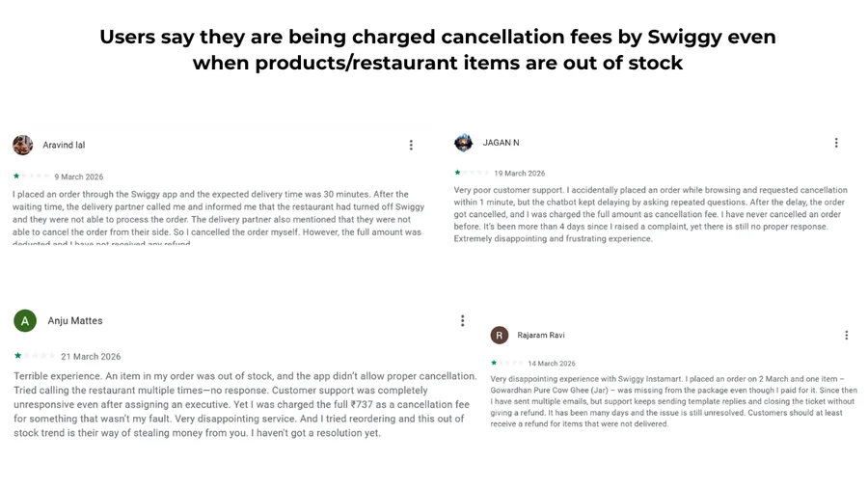
Task: Click the slide headline about Swiggy cancellation fees
Action: point(437,50)
